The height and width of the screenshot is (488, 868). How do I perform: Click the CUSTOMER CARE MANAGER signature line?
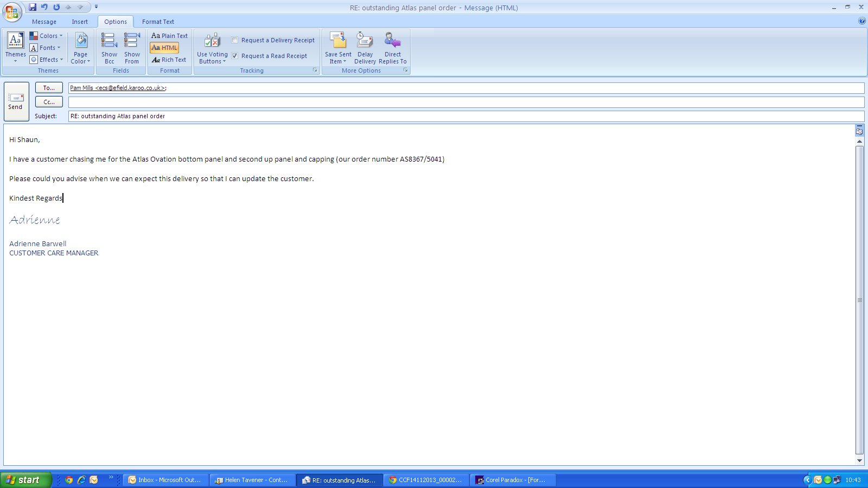[x=54, y=253]
